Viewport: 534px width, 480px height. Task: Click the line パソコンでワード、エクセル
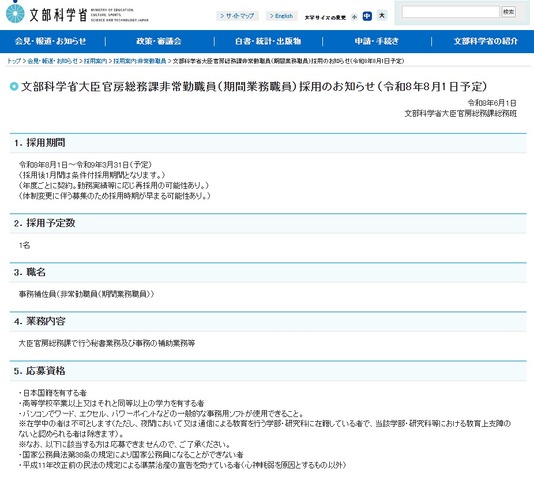click(161, 414)
